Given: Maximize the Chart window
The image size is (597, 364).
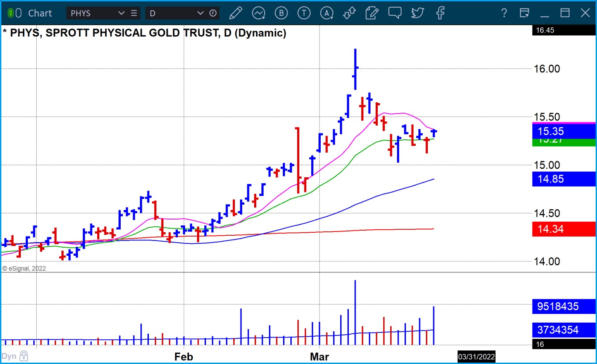Looking at the screenshot, I should (x=565, y=13).
